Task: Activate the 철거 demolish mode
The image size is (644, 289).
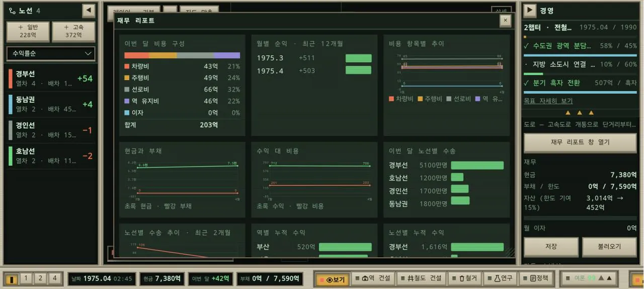Action: pos(464,278)
